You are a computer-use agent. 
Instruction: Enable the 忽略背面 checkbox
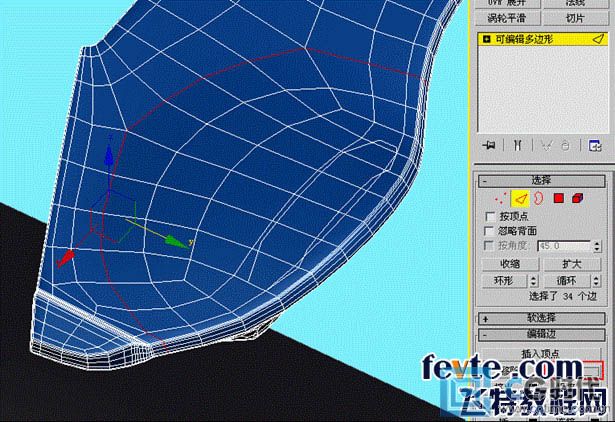pos(489,231)
